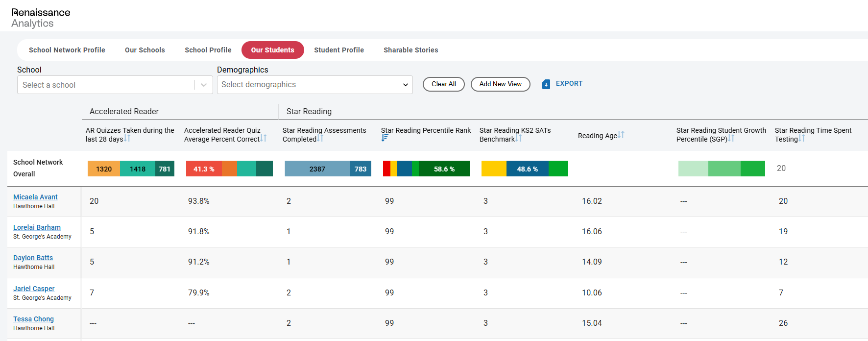This screenshot has height=341, width=868.
Task: Open Jariel Casper student link
Action: [x=34, y=289]
